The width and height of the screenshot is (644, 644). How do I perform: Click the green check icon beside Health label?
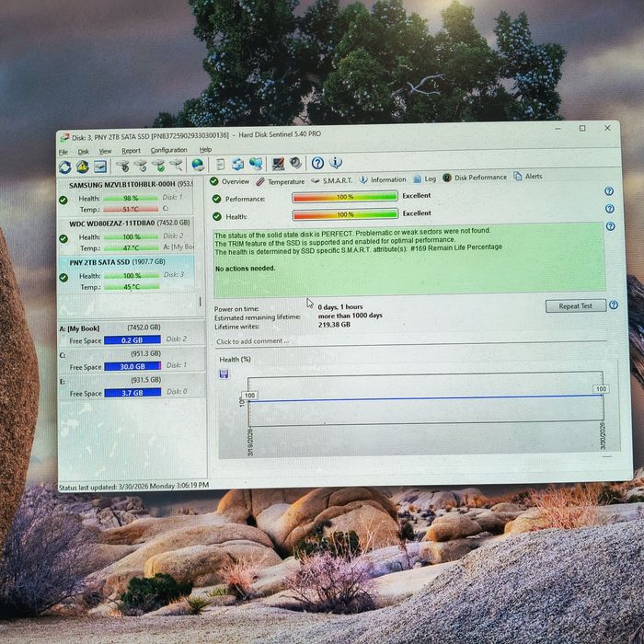point(217,217)
